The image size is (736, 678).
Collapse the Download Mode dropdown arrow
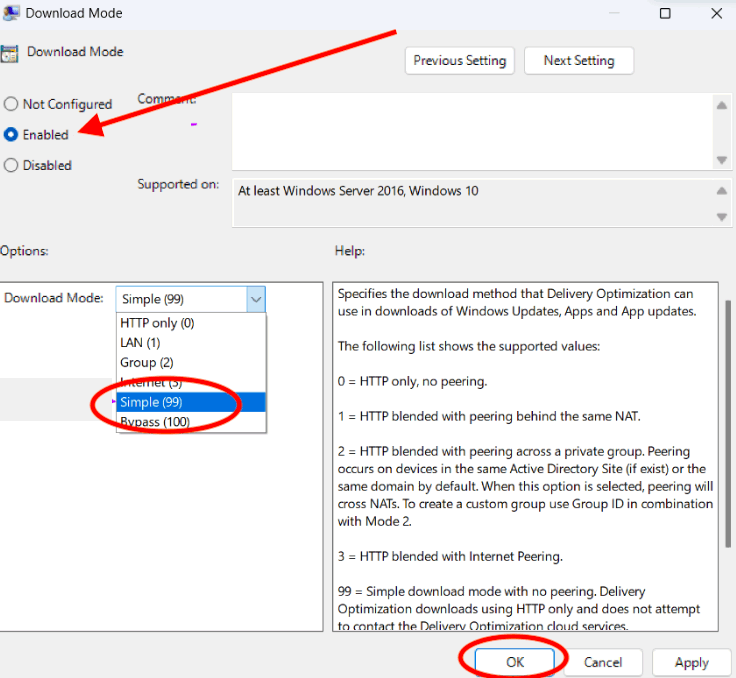click(256, 298)
